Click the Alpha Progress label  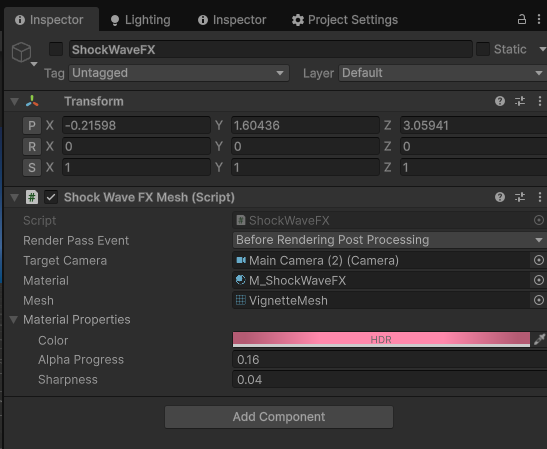[x=81, y=360]
